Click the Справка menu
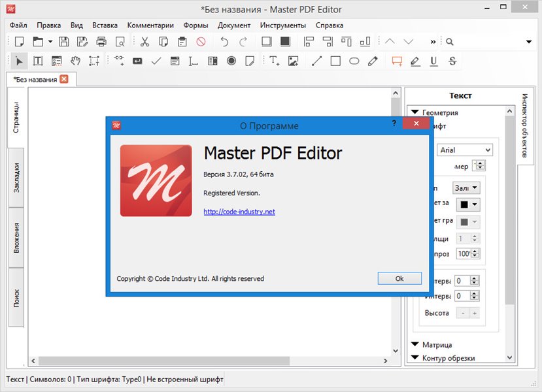 point(330,25)
